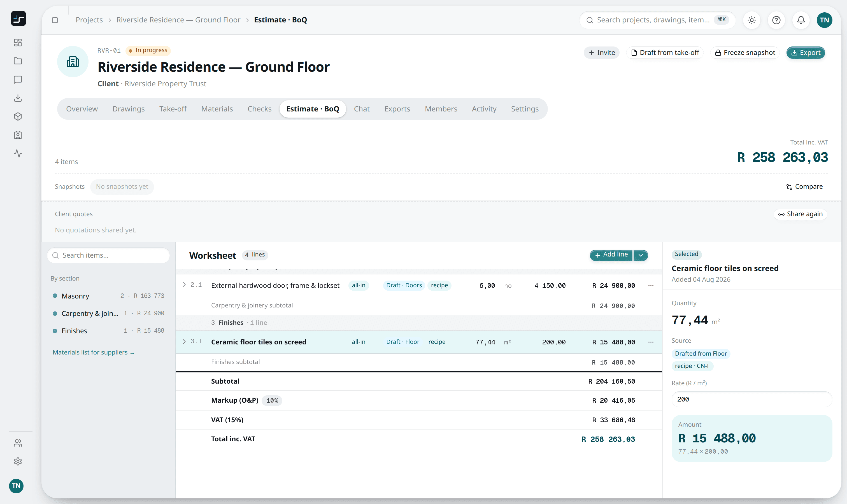Open Materials list for suppliers link
Image resolution: width=847 pixels, height=504 pixels.
pyautogui.click(x=94, y=353)
